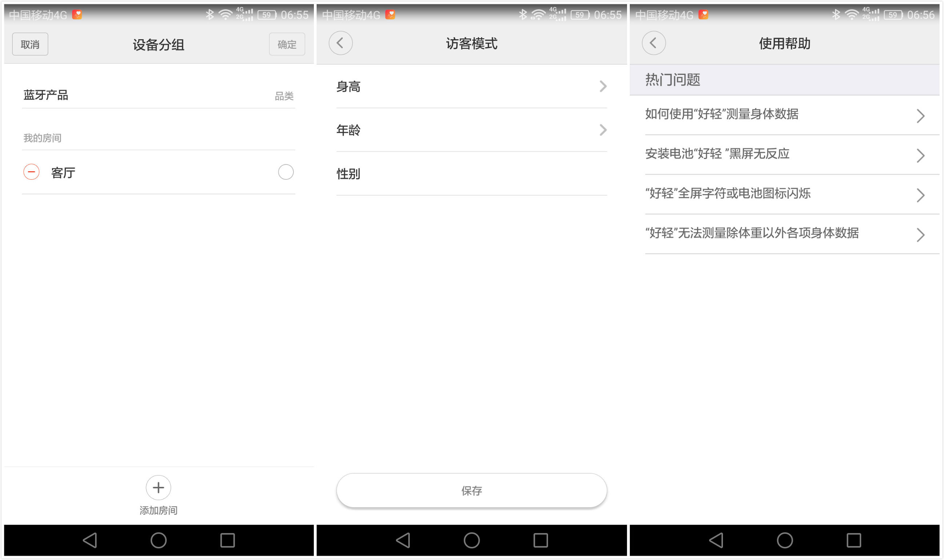Tap Android back triangle on the middle phone
Image resolution: width=944 pixels, height=560 pixels.
tap(403, 540)
